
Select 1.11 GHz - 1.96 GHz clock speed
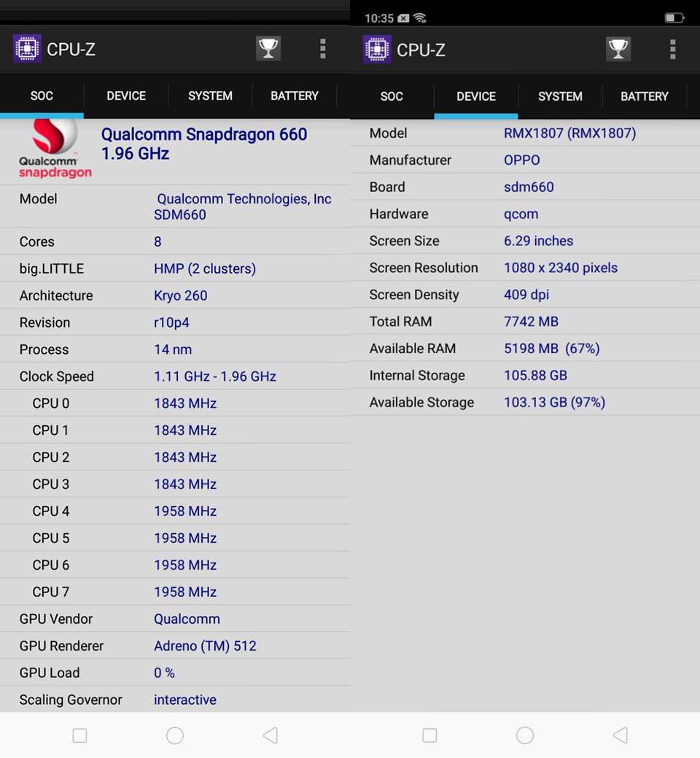pos(215,376)
